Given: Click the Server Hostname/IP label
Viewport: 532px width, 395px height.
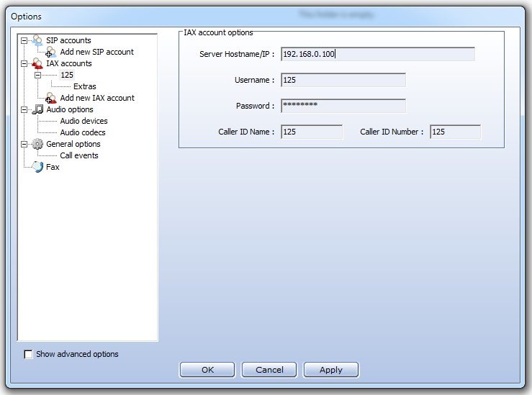Looking at the screenshot, I should point(237,54).
